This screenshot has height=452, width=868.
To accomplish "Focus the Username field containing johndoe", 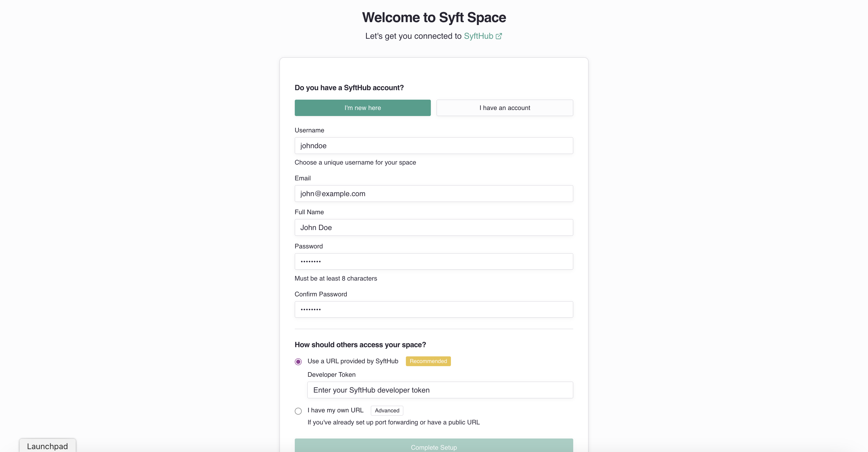I will pos(434,146).
